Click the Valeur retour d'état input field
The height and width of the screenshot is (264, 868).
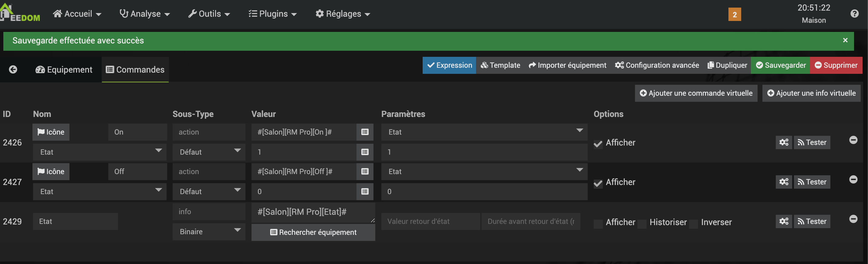(x=430, y=221)
